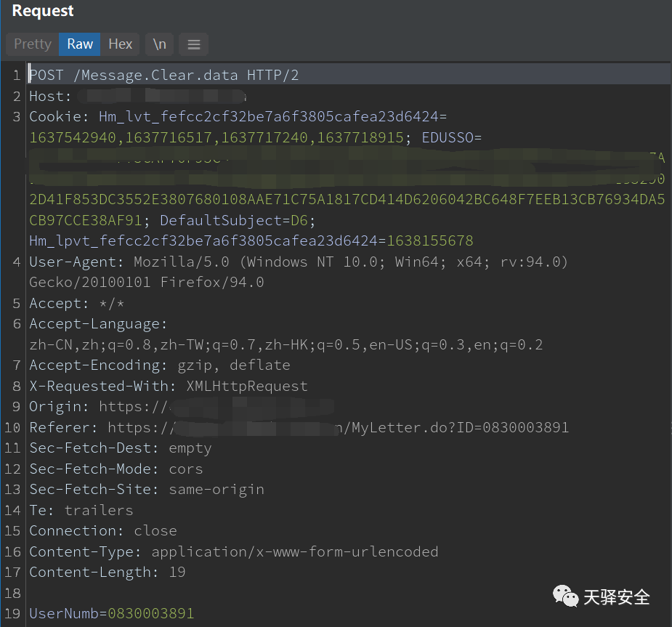Open the hamburger menu for editor options
The height and width of the screenshot is (627, 672).
tap(193, 44)
